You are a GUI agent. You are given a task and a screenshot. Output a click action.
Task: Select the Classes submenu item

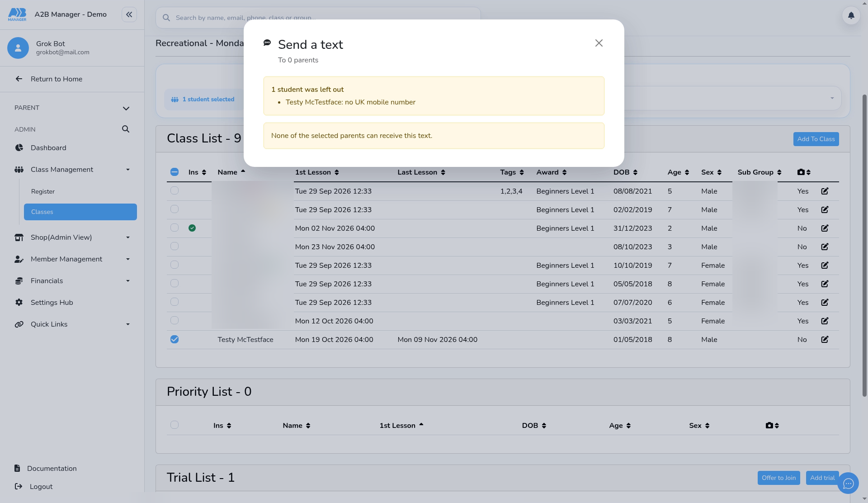pyautogui.click(x=80, y=212)
